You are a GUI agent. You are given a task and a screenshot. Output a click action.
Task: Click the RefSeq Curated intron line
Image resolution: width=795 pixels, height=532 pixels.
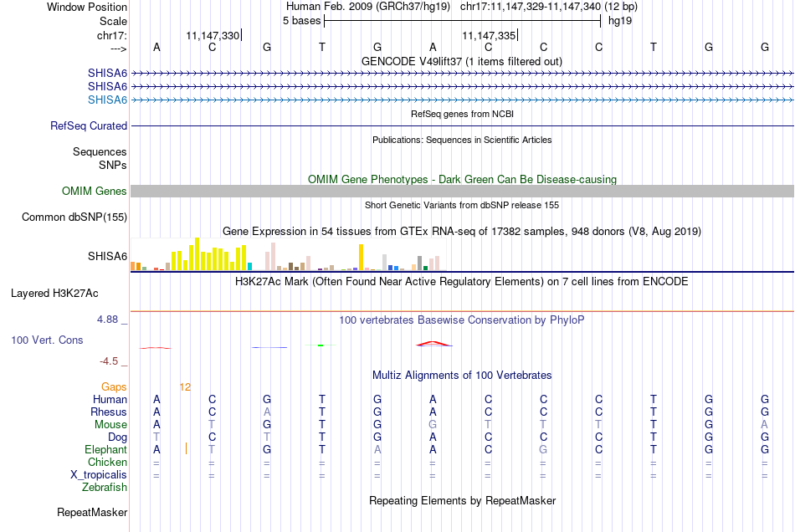pos(462,125)
